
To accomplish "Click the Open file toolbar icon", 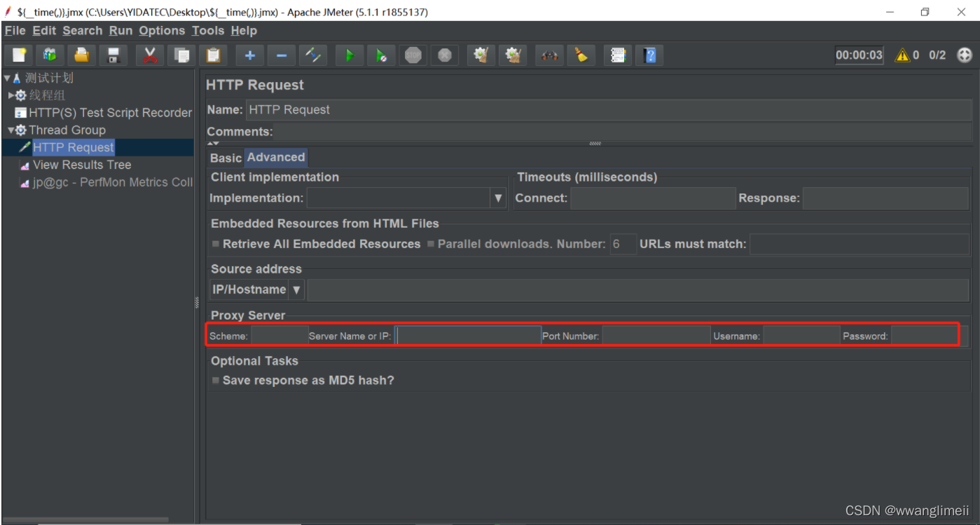I will click(x=82, y=55).
